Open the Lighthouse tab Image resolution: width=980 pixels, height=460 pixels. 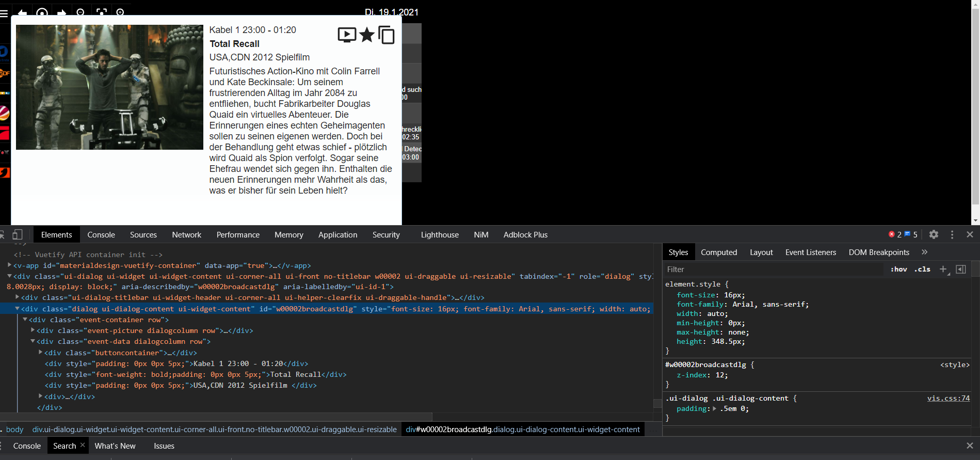click(440, 234)
